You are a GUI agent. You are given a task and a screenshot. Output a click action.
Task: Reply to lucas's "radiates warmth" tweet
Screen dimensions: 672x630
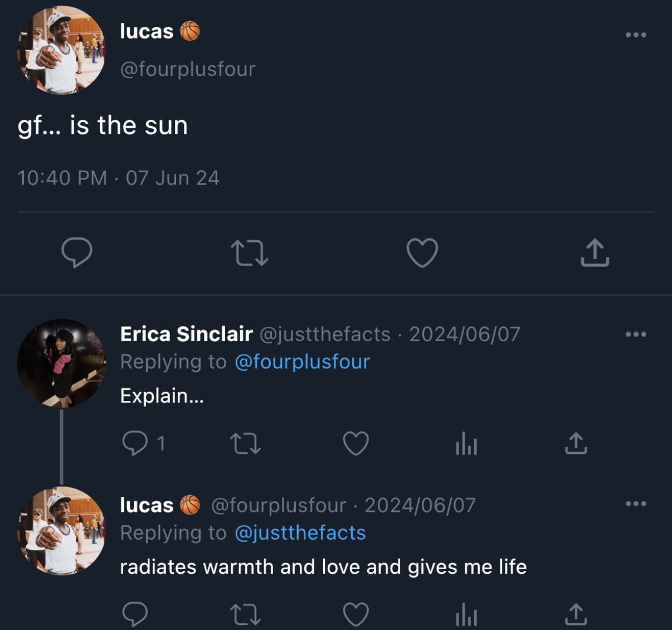(x=135, y=614)
